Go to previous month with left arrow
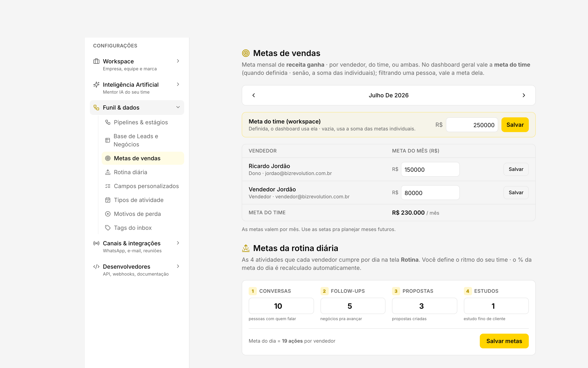This screenshot has width=588, height=368. 254,95
